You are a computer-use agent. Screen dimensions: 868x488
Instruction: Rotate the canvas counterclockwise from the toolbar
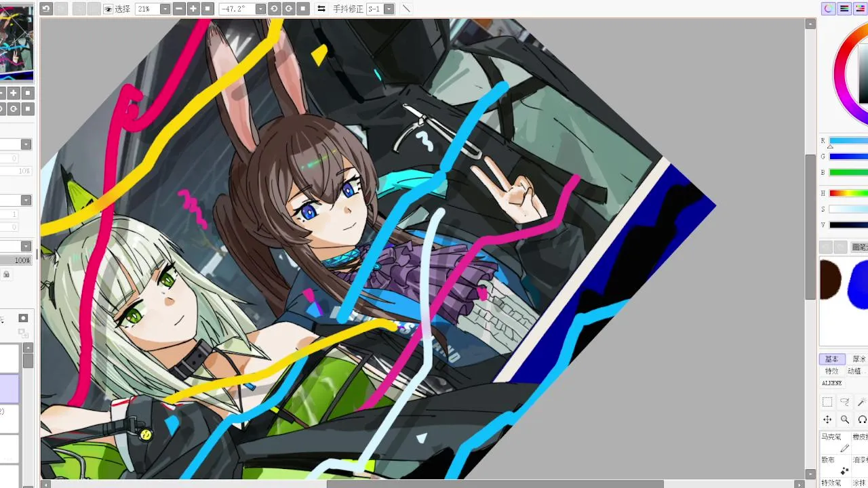(x=275, y=9)
